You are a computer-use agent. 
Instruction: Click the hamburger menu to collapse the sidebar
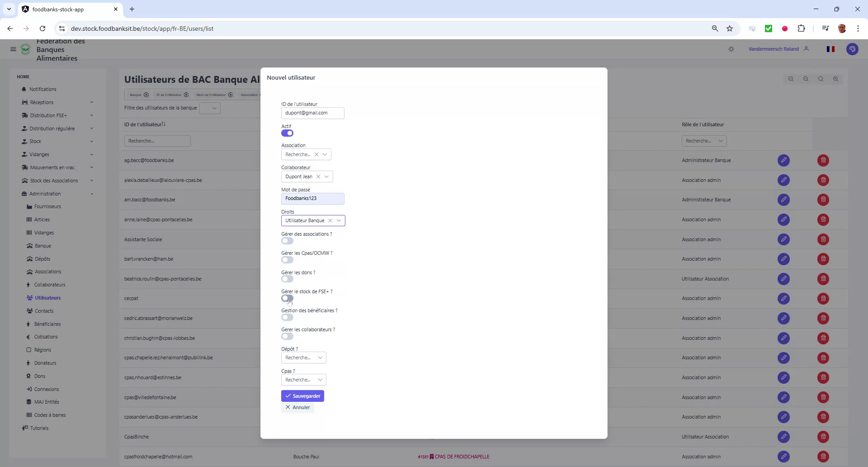tap(13, 49)
